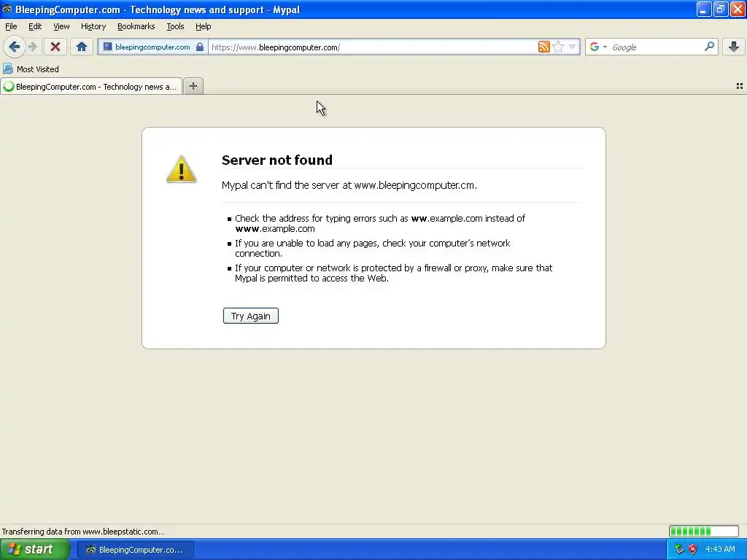Click into the URL address field
747x560 pixels.
coord(373,47)
